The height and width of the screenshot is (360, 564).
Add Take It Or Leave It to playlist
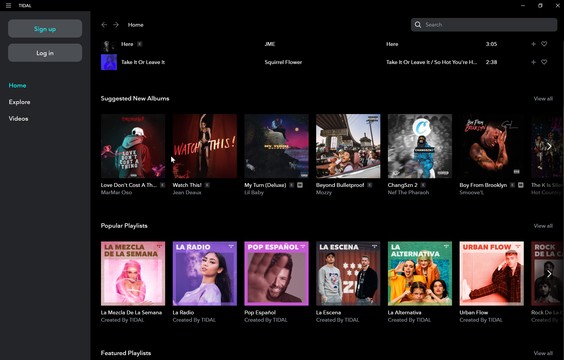click(533, 62)
